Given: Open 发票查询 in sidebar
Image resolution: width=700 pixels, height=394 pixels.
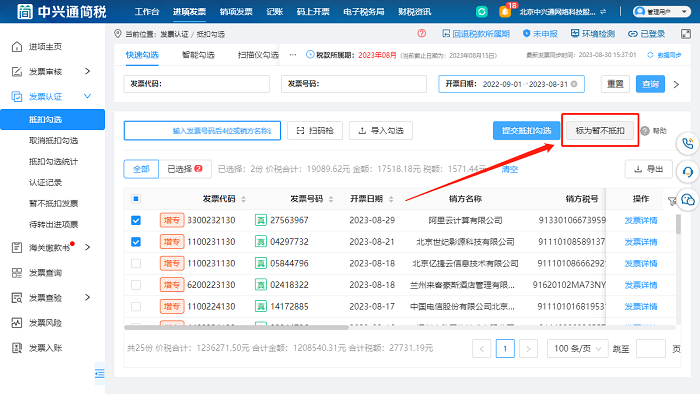Looking at the screenshot, I should [45, 273].
